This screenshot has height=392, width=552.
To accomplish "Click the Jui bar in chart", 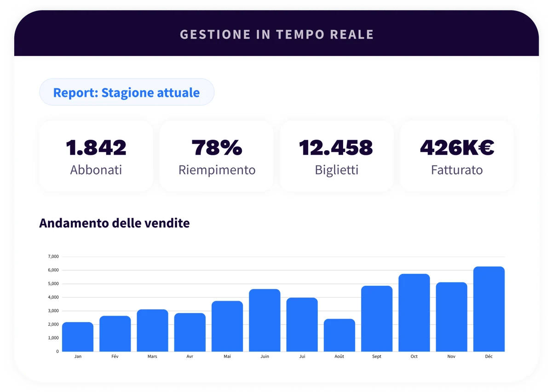I will [x=302, y=324].
